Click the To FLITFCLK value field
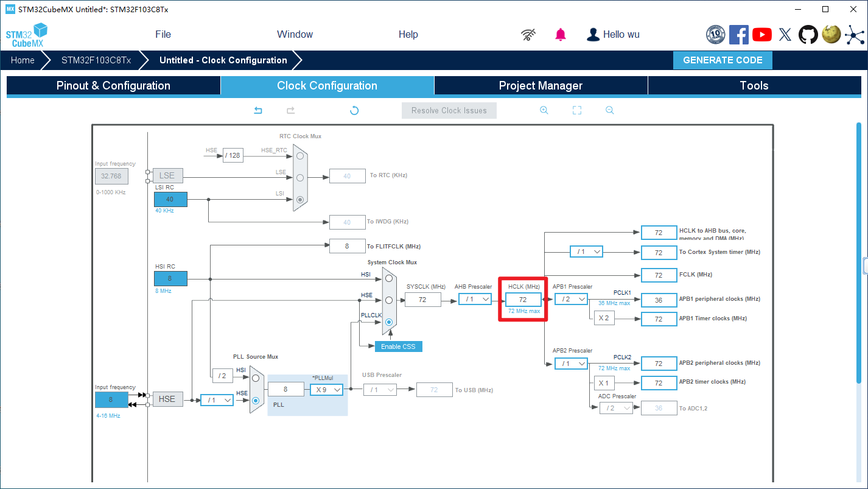The width and height of the screenshot is (868, 489). (x=347, y=246)
